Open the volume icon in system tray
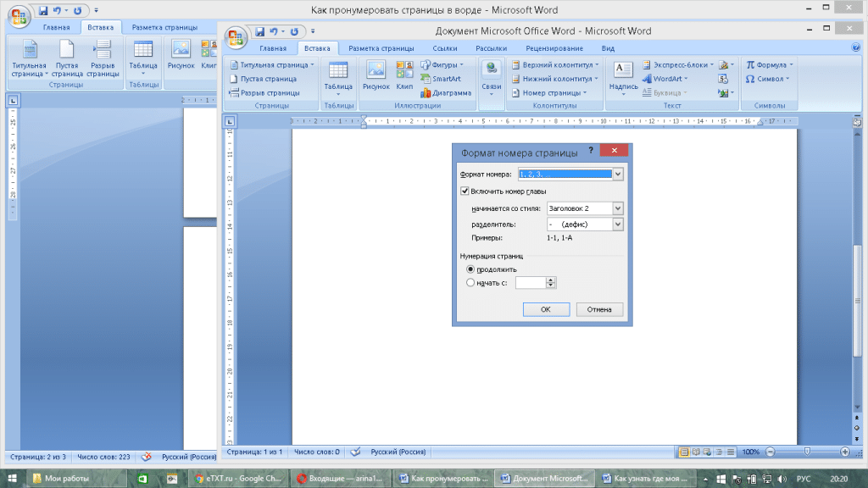 coord(782,480)
